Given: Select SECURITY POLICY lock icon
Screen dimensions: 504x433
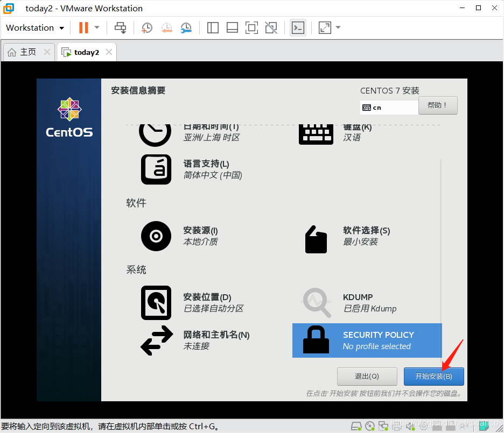Looking at the screenshot, I should point(316,339).
